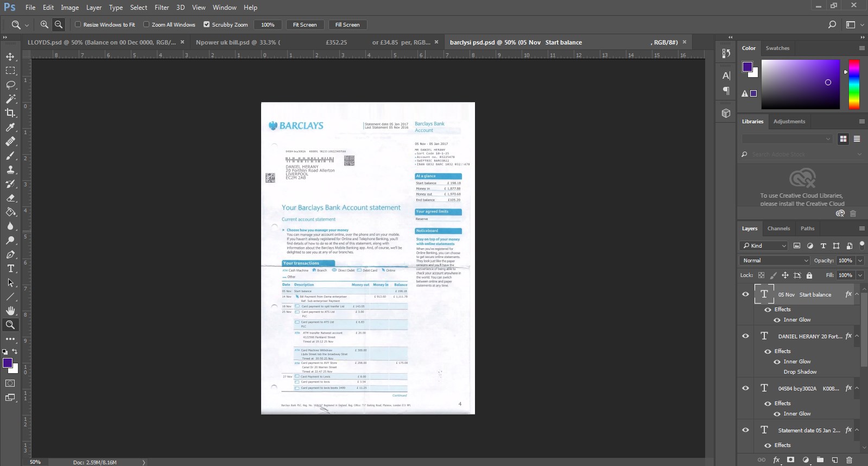Click the Zoom Out magnifier option
Image resolution: width=868 pixels, height=466 pixels.
[59, 24]
